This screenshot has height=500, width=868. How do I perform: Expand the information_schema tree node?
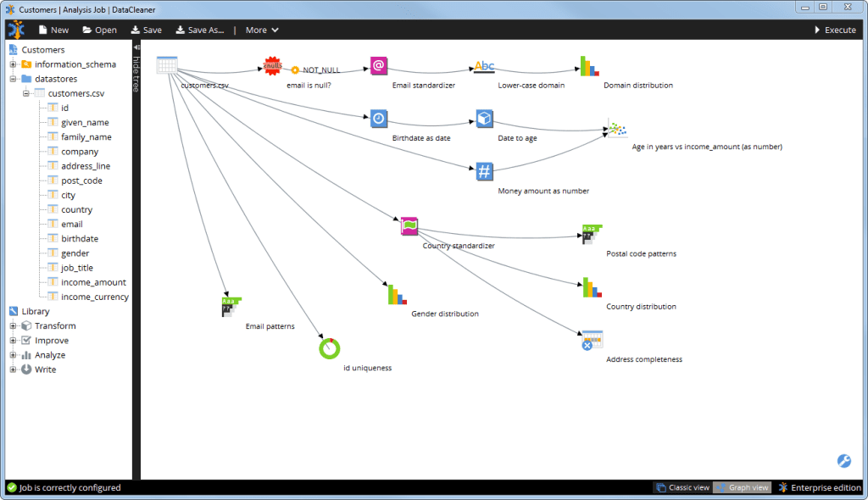click(x=14, y=64)
